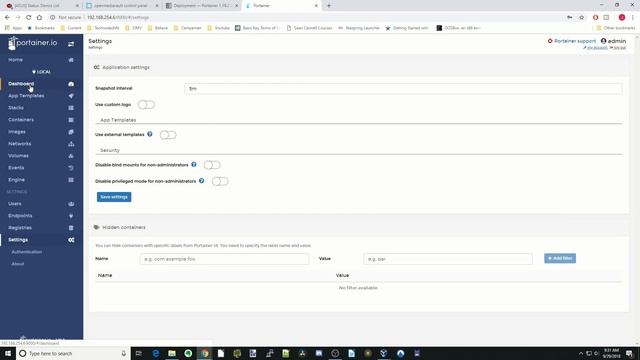Open App Templates in the sidebar

(26, 96)
